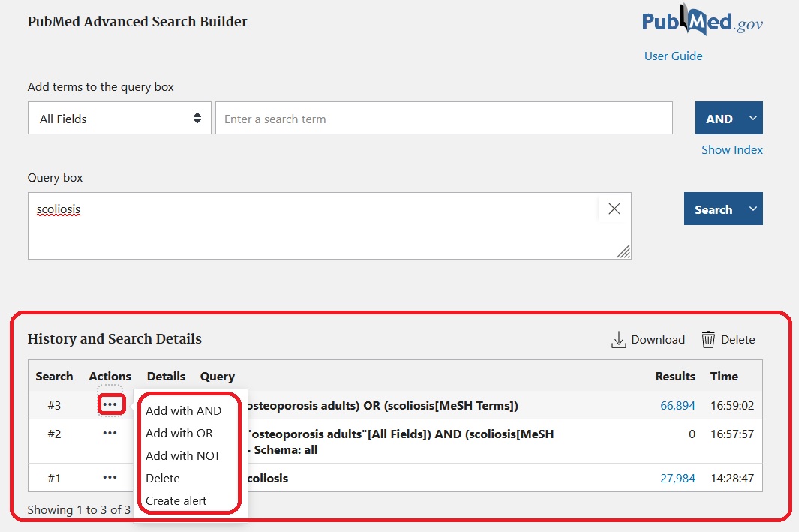Click the Delete trash can icon
Screen dimensions: 799x532
(x=708, y=340)
